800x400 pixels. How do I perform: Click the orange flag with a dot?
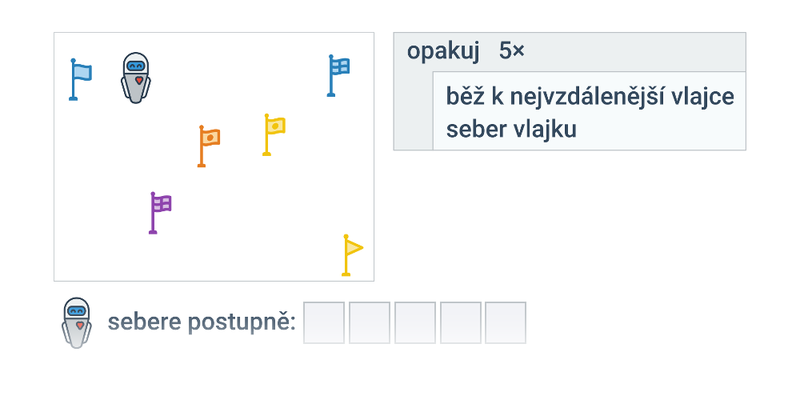click(x=209, y=146)
